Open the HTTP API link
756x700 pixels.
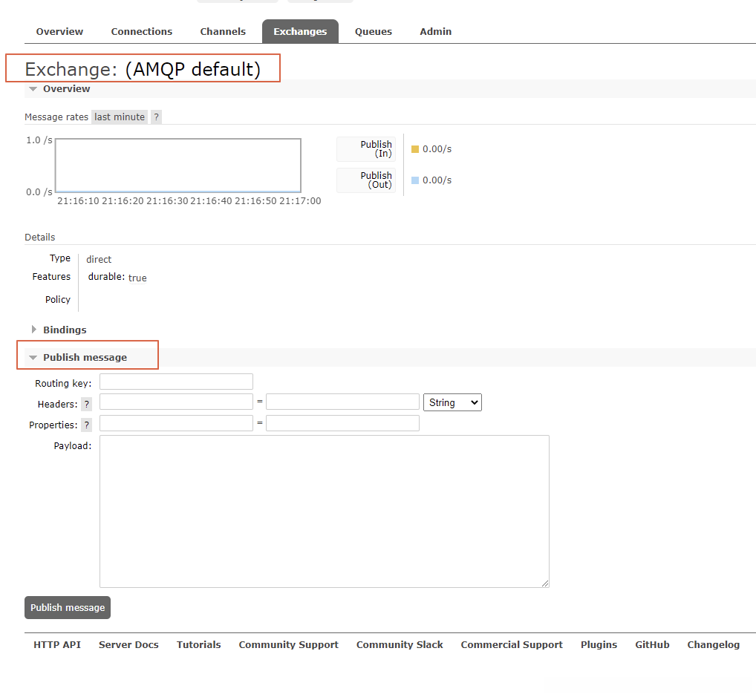coord(57,644)
